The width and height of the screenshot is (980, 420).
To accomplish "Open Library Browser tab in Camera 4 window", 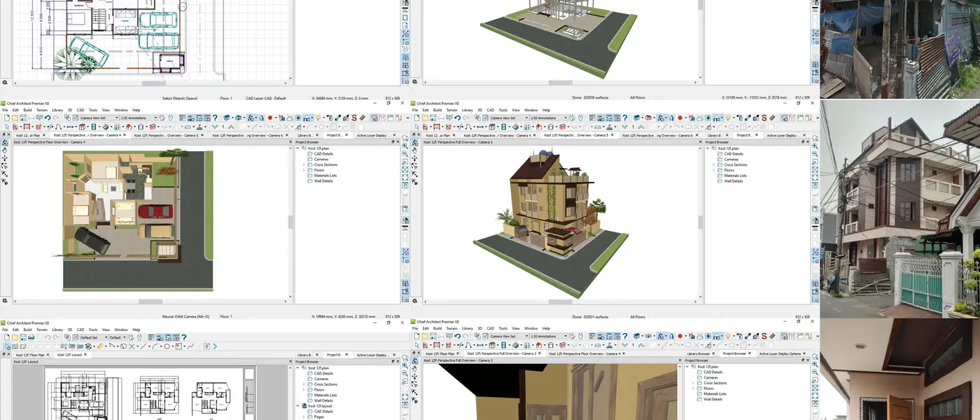I will point(305,135).
